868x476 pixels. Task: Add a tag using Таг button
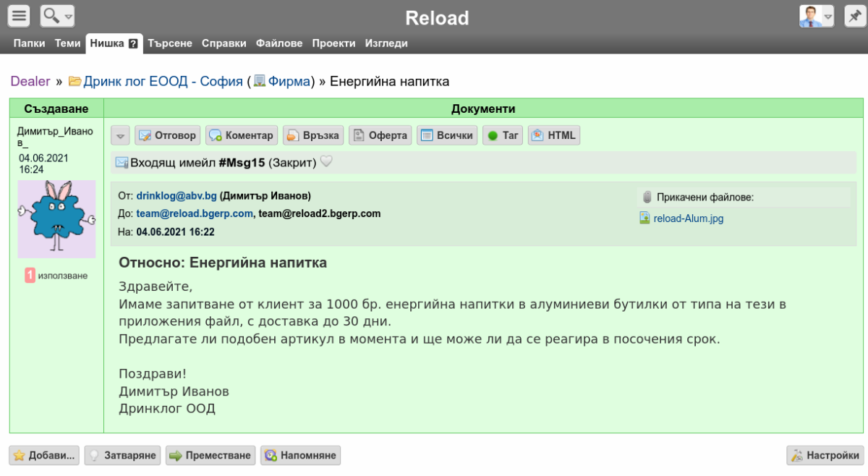[503, 135]
